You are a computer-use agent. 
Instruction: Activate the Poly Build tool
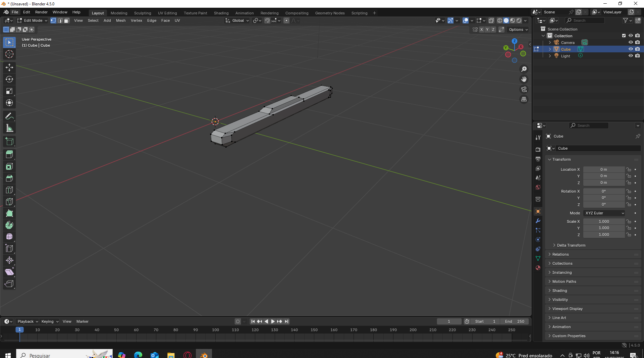pos(9,213)
